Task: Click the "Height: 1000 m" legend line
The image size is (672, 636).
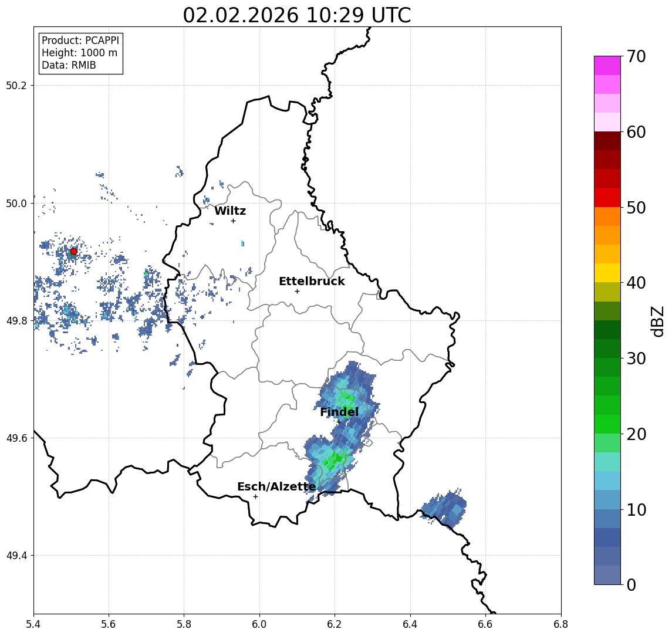Action: point(79,53)
